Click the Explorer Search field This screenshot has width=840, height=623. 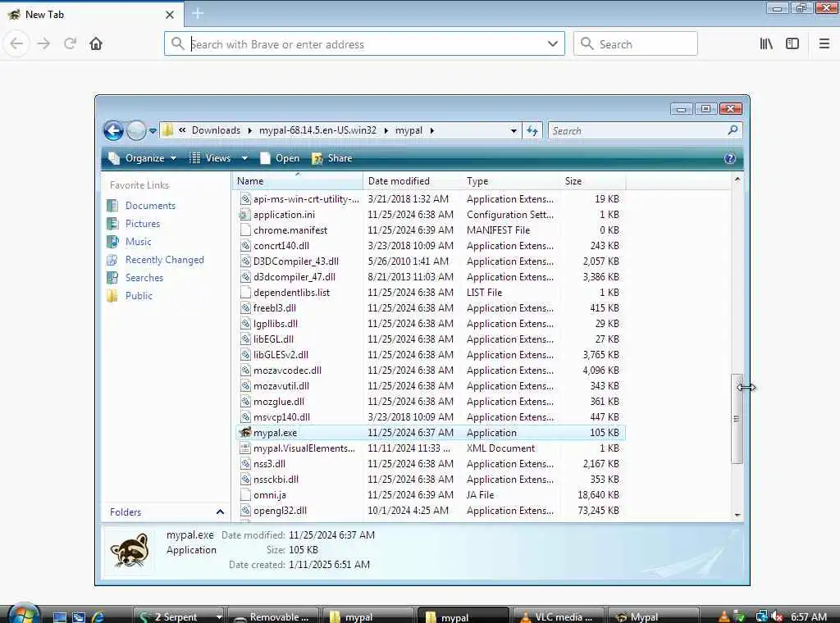637,130
